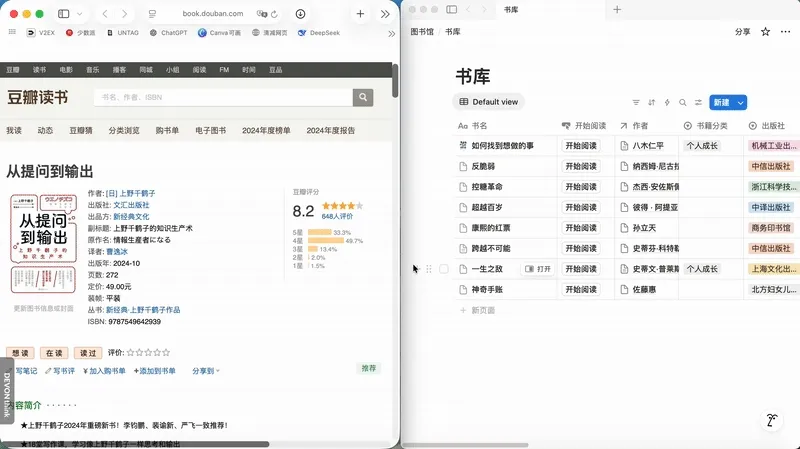Mark book as 读过
Viewport: 800px width, 449px height.
[88, 353]
